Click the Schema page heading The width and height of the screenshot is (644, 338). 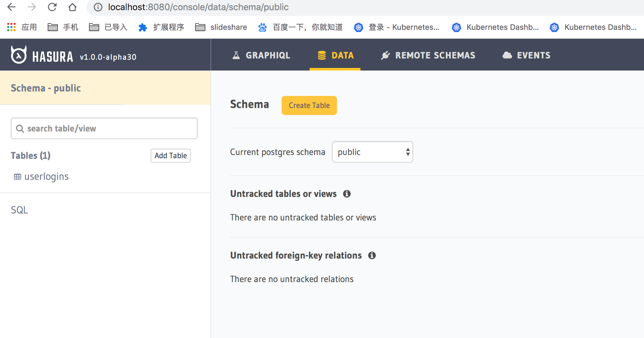pos(250,104)
